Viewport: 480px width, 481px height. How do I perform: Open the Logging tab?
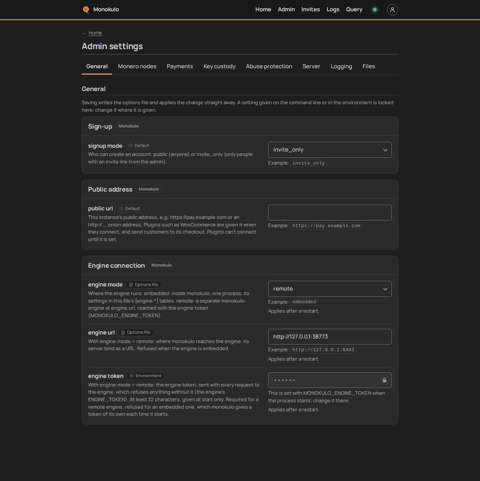[341, 66]
